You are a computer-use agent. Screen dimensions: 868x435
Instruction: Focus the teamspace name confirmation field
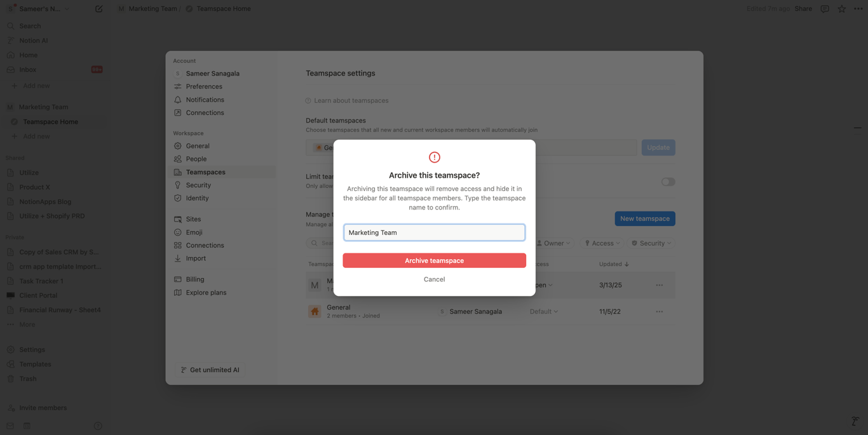click(x=434, y=232)
